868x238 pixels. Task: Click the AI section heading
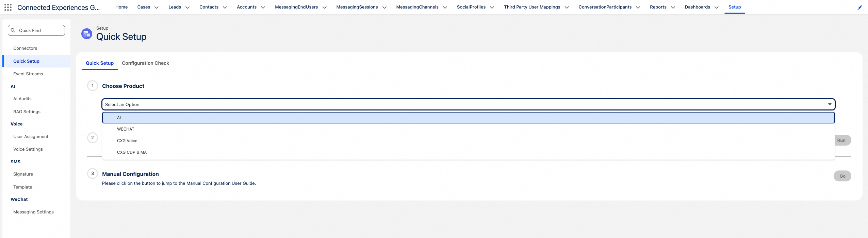[x=13, y=87]
